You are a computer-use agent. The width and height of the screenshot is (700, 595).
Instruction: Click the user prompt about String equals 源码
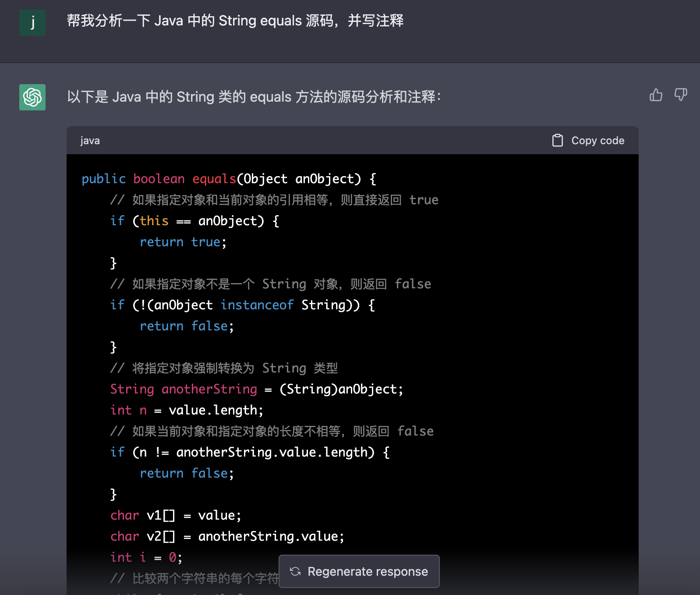(235, 21)
